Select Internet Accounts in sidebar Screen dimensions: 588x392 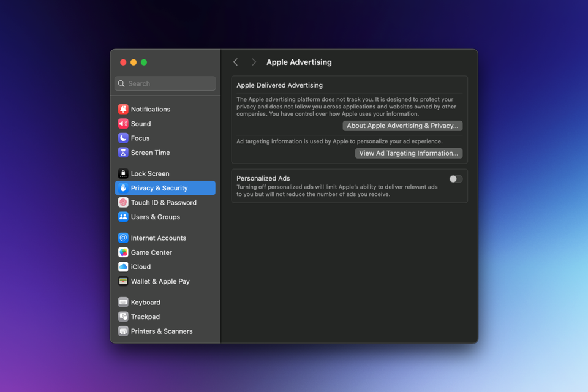(158, 238)
